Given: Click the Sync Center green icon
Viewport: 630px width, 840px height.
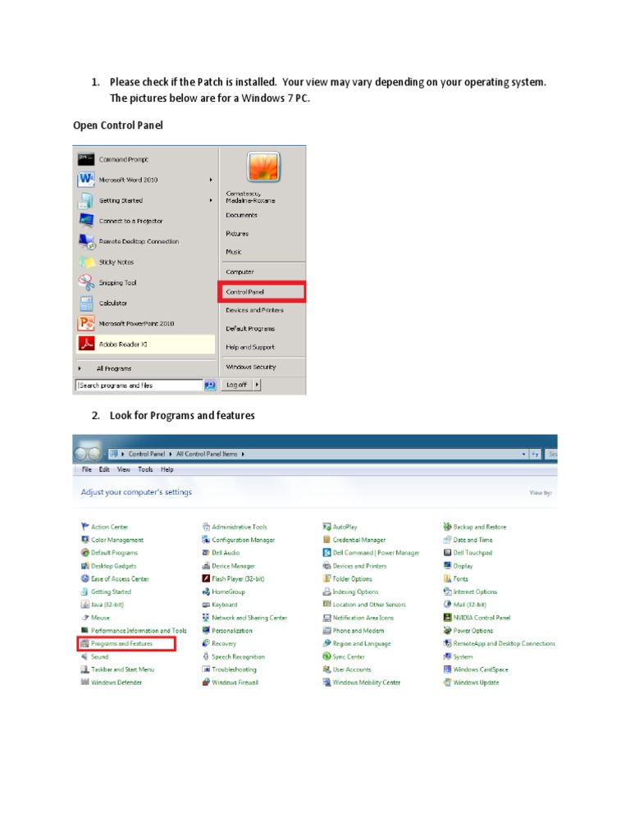Looking at the screenshot, I should (326, 656).
